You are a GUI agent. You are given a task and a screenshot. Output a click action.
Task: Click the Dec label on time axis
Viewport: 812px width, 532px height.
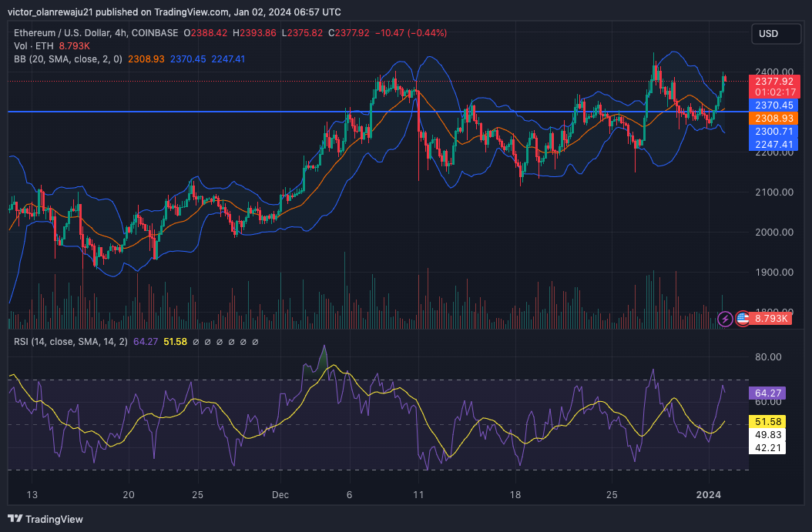(280, 495)
